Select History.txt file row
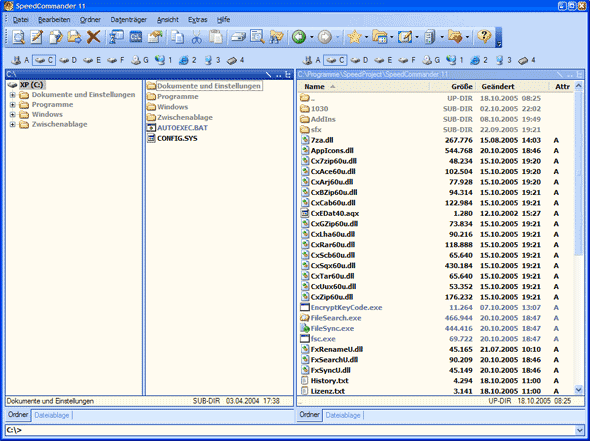The height and width of the screenshot is (441, 590). (436, 381)
